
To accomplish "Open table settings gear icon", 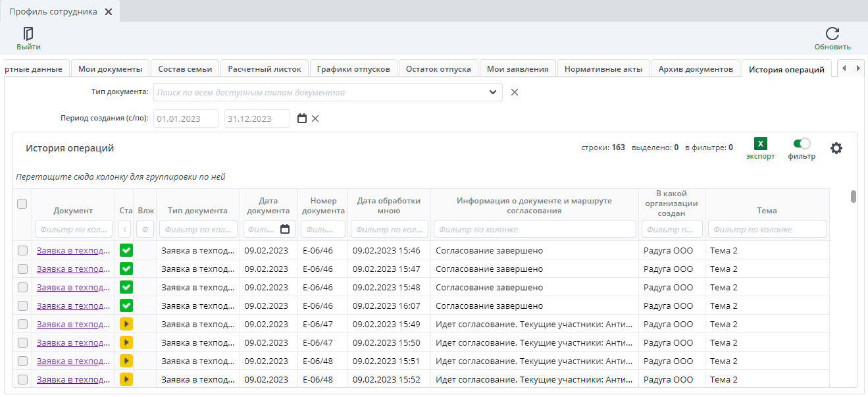I will pos(836,148).
